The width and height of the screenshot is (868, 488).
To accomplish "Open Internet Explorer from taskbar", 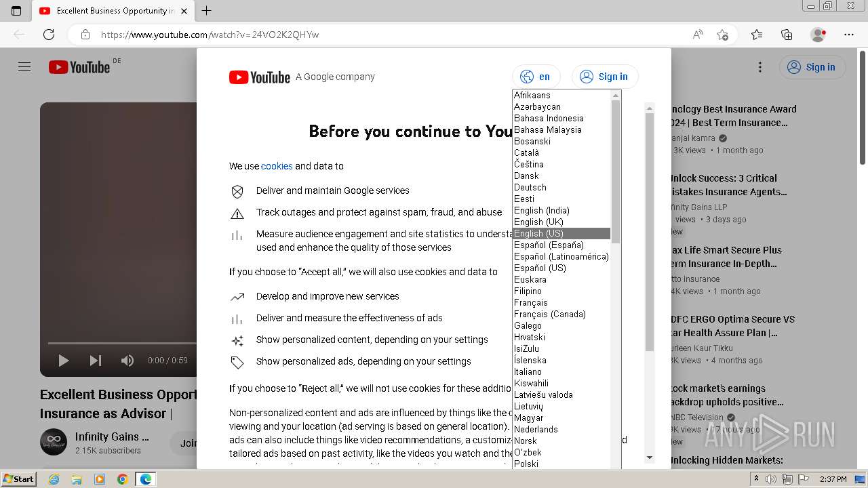I will point(54,479).
